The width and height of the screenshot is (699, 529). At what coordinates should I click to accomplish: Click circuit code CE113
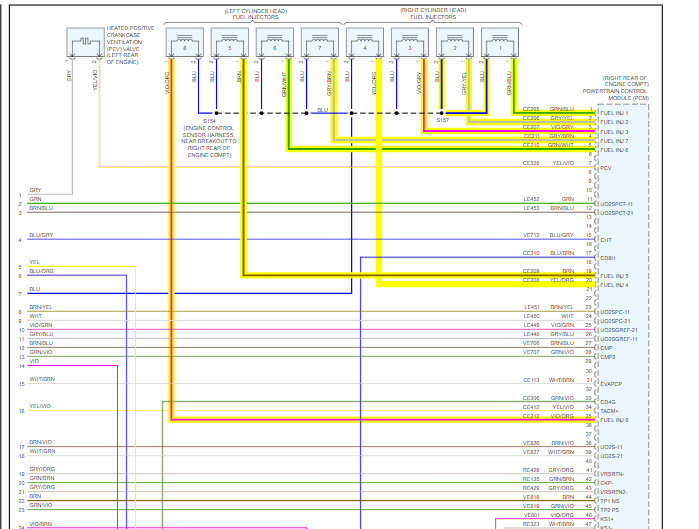[531, 380]
